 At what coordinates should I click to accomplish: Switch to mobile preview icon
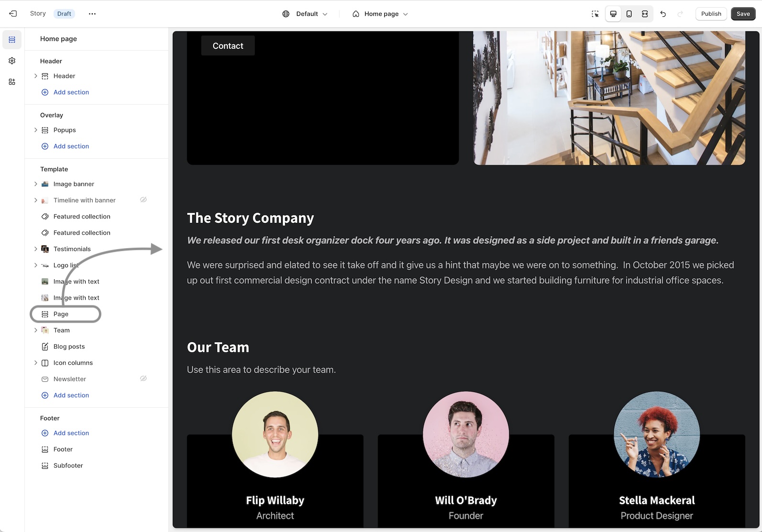(x=629, y=14)
